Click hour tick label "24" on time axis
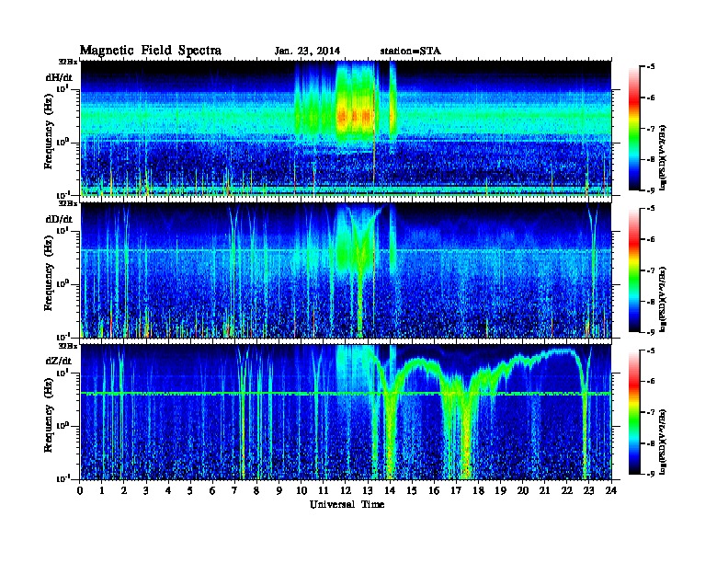 point(611,490)
